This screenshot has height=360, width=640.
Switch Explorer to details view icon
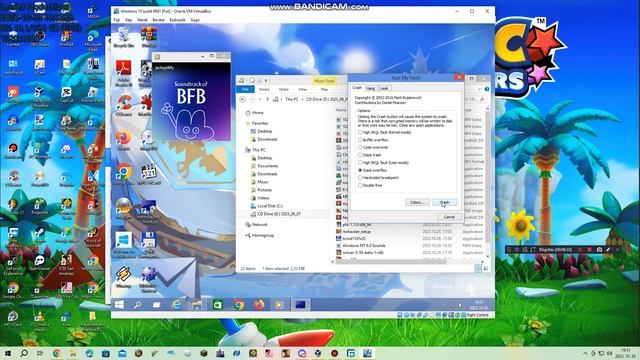click(x=478, y=269)
